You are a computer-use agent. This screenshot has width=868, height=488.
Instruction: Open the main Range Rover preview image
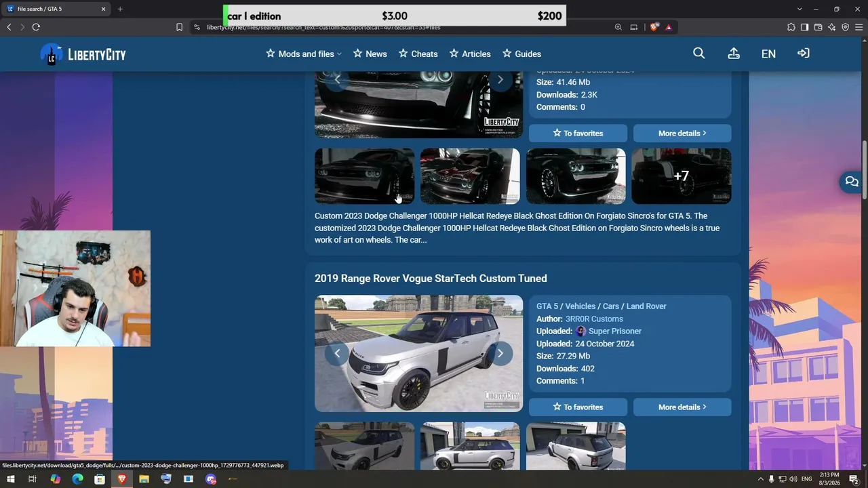418,353
